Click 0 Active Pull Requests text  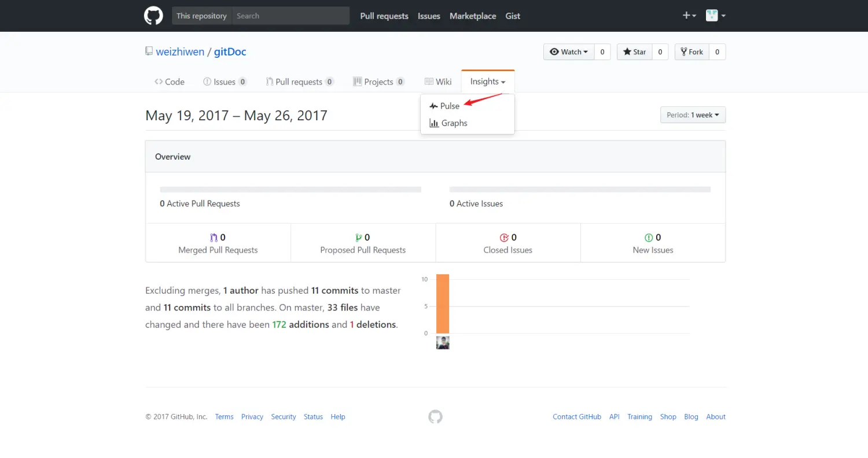(x=200, y=204)
